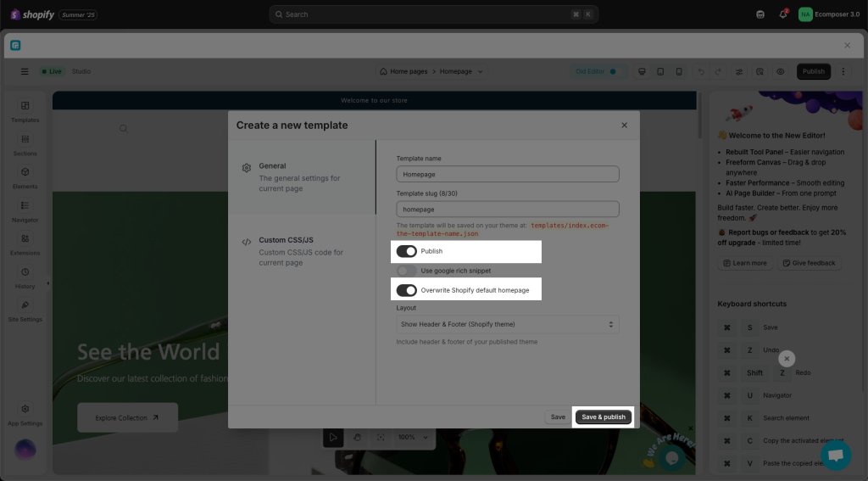Click the undo arrow in the toolbar
868x481 pixels.
(x=701, y=71)
